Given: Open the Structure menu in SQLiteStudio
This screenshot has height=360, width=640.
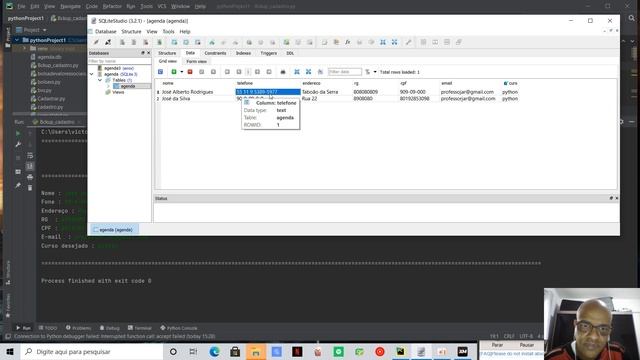Looking at the screenshot, I should (x=131, y=31).
